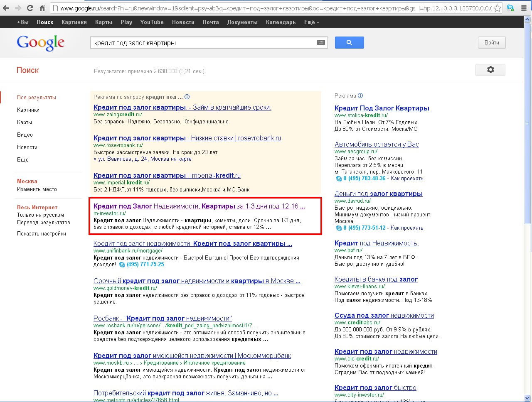Expand the Ещё dropdown in the top black bar
Viewport: 532px width, 402px height.
[312, 22]
